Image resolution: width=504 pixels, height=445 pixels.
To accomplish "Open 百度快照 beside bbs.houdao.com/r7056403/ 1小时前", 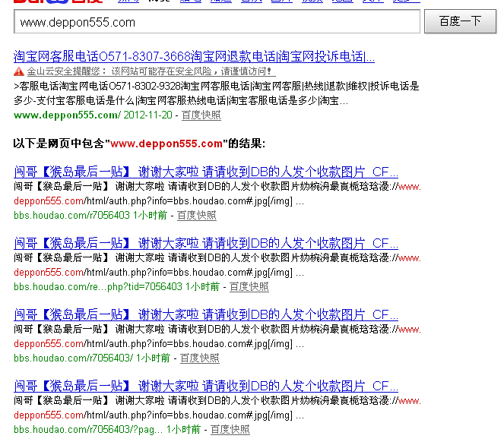I will [x=200, y=358].
